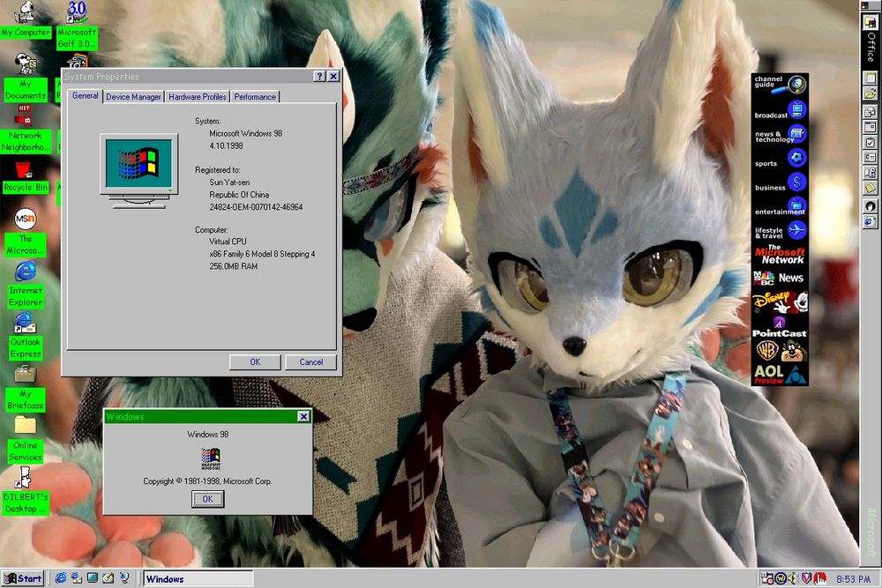Open the AOL Preview channel
The image size is (882, 588).
pos(781,375)
